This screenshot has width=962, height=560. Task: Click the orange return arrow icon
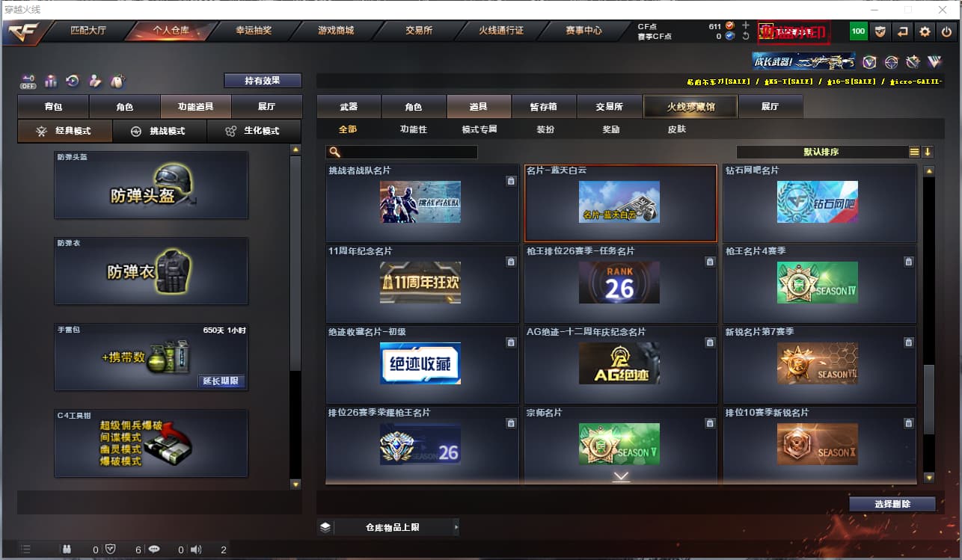[x=903, y=31]
